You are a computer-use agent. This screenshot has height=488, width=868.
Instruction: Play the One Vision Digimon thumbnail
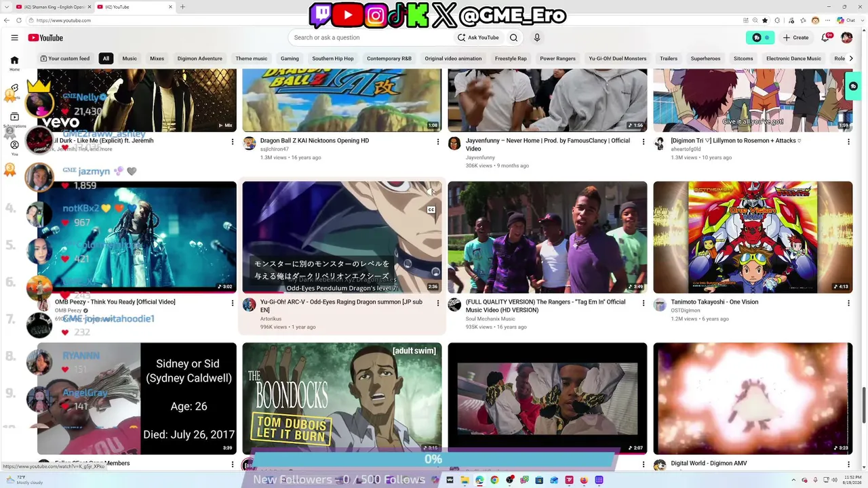[753, 237]
